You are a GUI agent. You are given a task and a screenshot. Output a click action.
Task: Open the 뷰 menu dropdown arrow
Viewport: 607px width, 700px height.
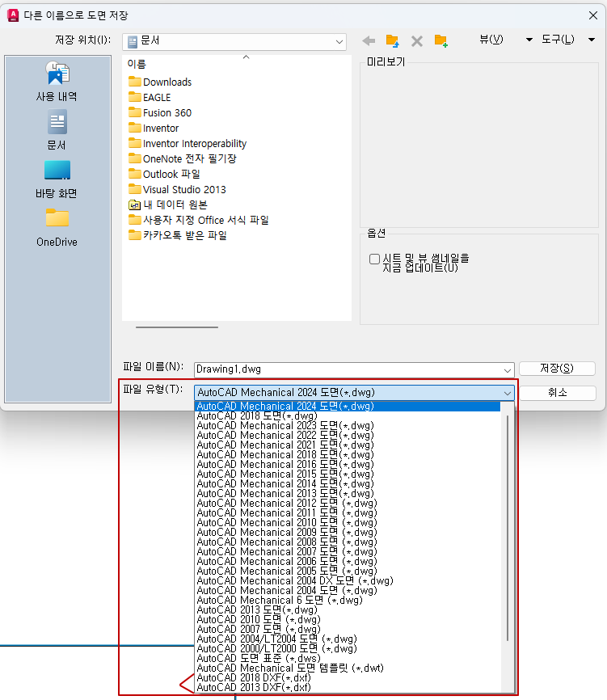click(529, 40)
